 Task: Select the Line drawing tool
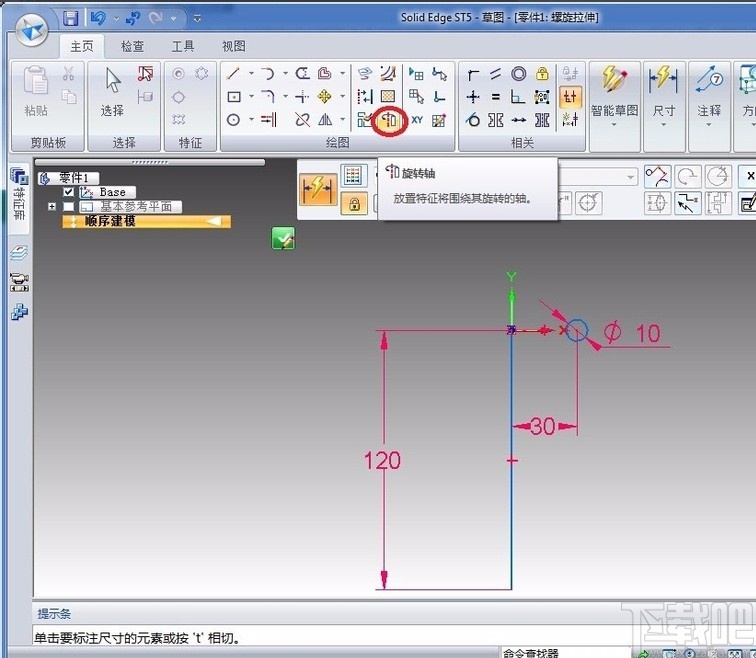tap(233, 74)
